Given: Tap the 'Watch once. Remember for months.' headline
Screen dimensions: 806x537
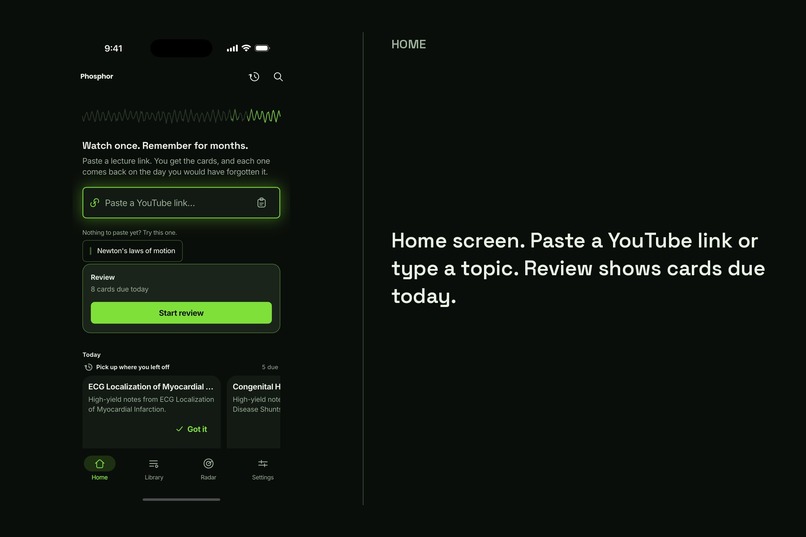Looking at the screenshot, I should pyautogui.click(x=165, y=145).
